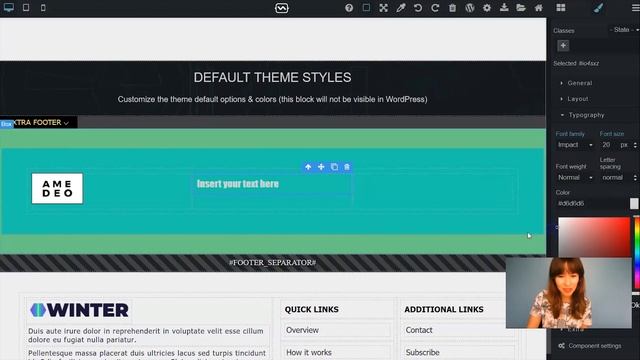Pick a shade in the red color gradient
Image resolution: width=640 pixels, height=360 pixels.
(x=594, y=238)
